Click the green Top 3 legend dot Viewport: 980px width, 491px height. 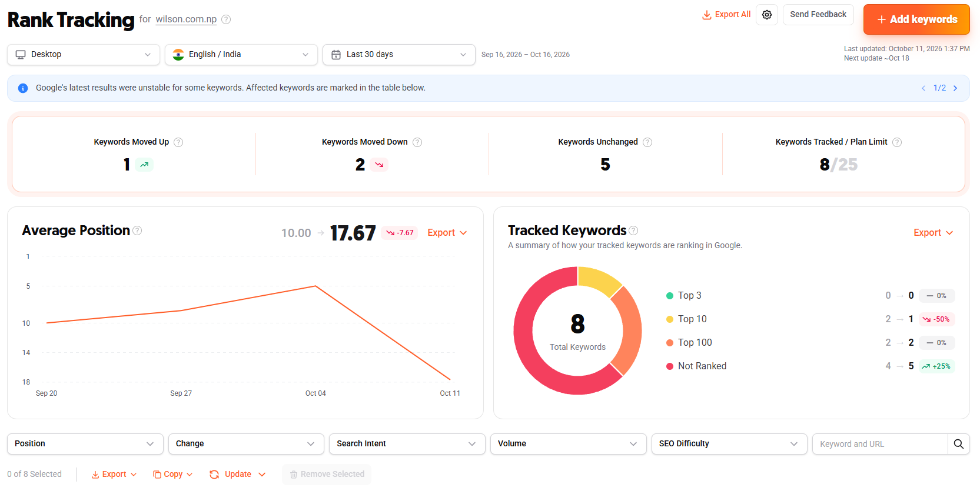pos(669,296)
